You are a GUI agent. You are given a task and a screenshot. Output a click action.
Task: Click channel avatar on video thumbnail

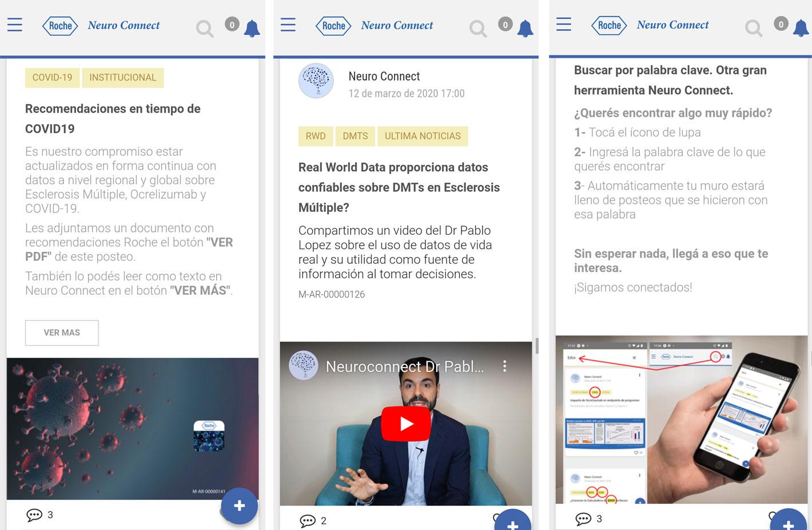pos(304,365)
